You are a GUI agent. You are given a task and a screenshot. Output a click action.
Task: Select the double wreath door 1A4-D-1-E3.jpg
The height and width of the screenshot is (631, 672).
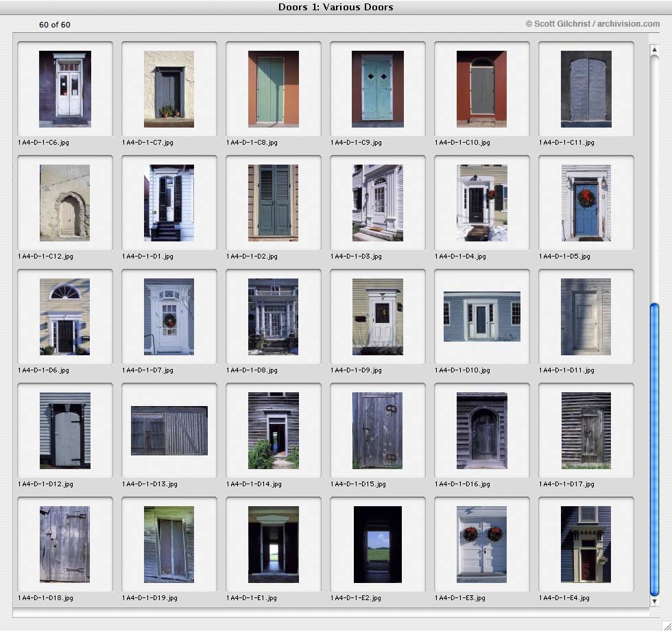(481, 545)
